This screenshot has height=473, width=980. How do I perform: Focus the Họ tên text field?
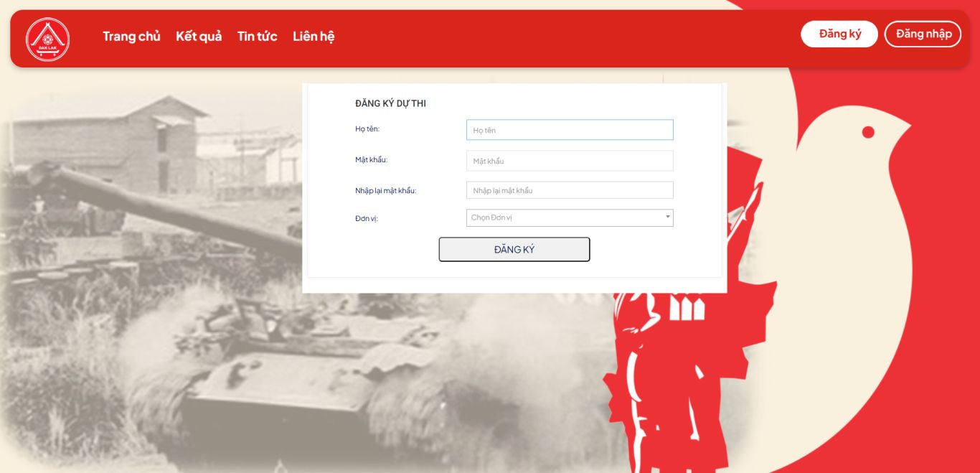coord(570,130)
